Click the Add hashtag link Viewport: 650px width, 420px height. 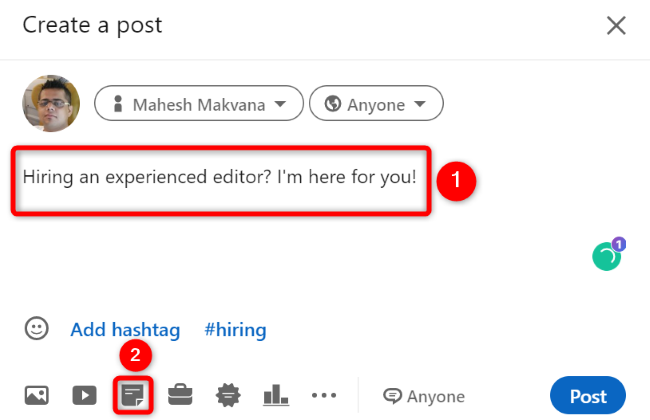[124, 329]
